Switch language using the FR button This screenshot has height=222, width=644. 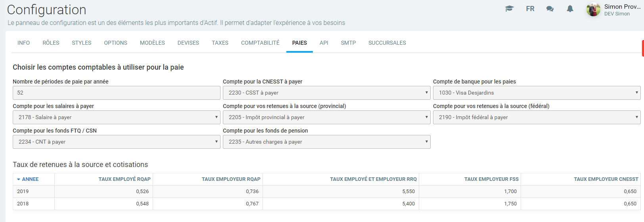click(530, 9)
